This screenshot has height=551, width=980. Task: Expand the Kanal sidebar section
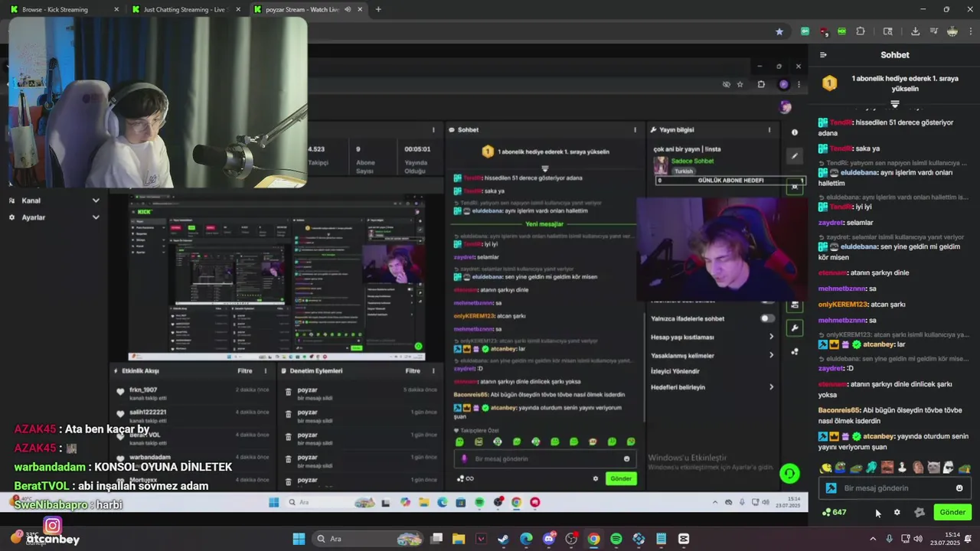point(96,201)
